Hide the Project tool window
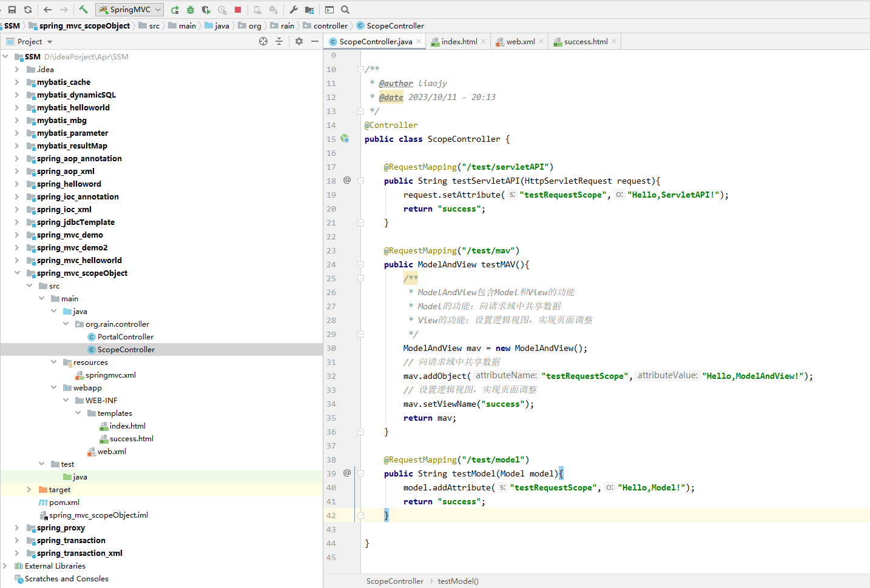The height and width of the screenshot is (588, 870). (x=315, y=41)
